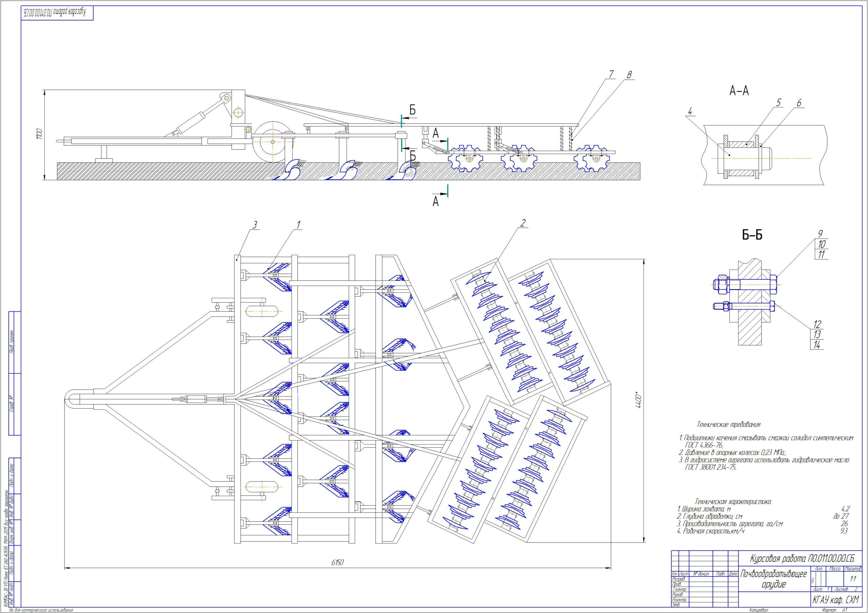Click the scale value "1:1"

[853, 579]
